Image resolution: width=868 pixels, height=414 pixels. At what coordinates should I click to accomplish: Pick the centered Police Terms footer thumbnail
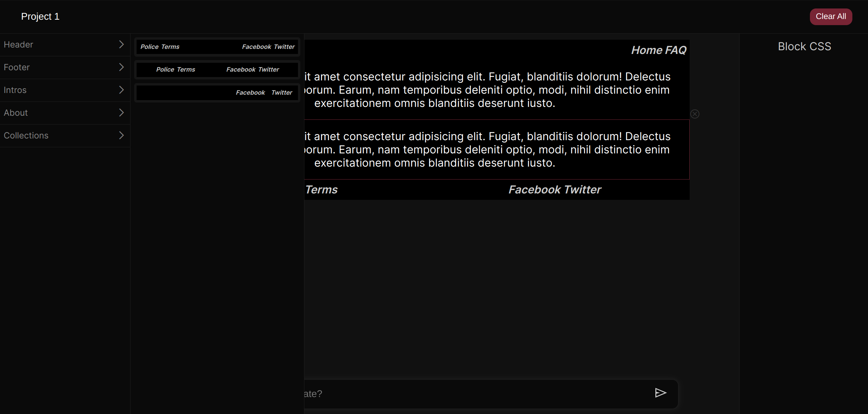[217, 70]
